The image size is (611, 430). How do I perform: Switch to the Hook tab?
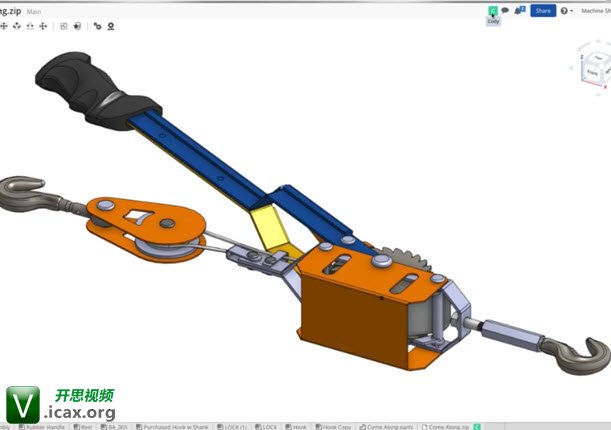tap(296, 427)
